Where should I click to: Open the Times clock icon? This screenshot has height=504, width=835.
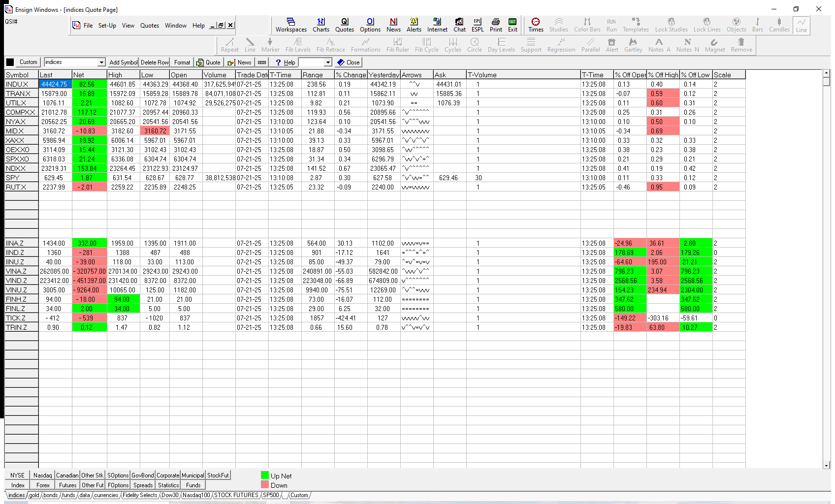[x=536, y=25]
